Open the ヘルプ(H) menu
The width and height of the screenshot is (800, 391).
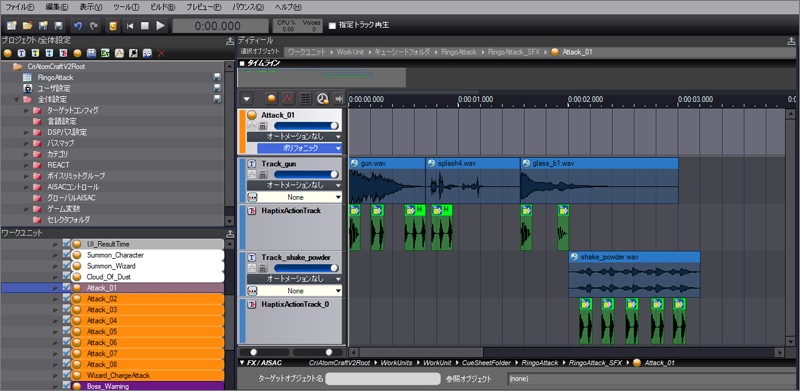288,7
